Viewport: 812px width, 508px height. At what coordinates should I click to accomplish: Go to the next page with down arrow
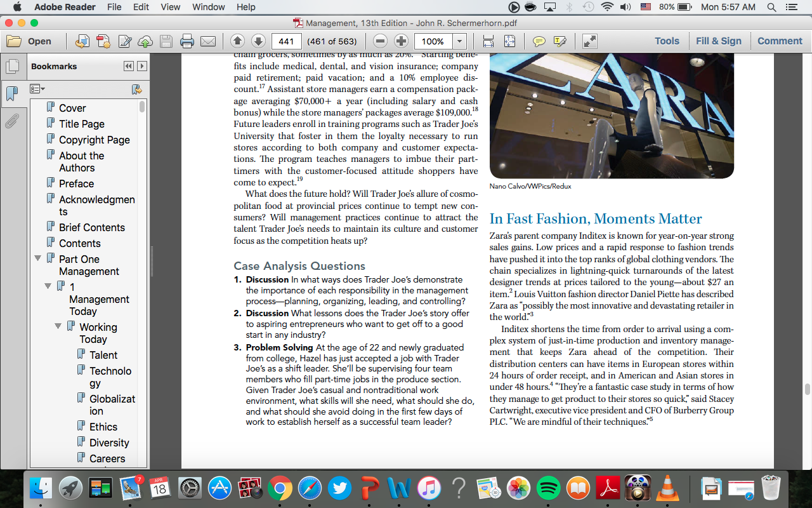point(258,41)
